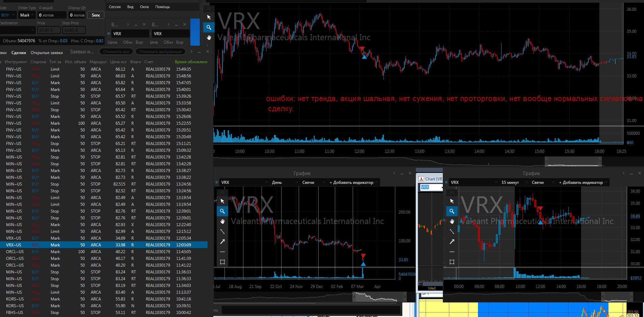Click the Send order button

pyautogui.click(x=96, y=15)
